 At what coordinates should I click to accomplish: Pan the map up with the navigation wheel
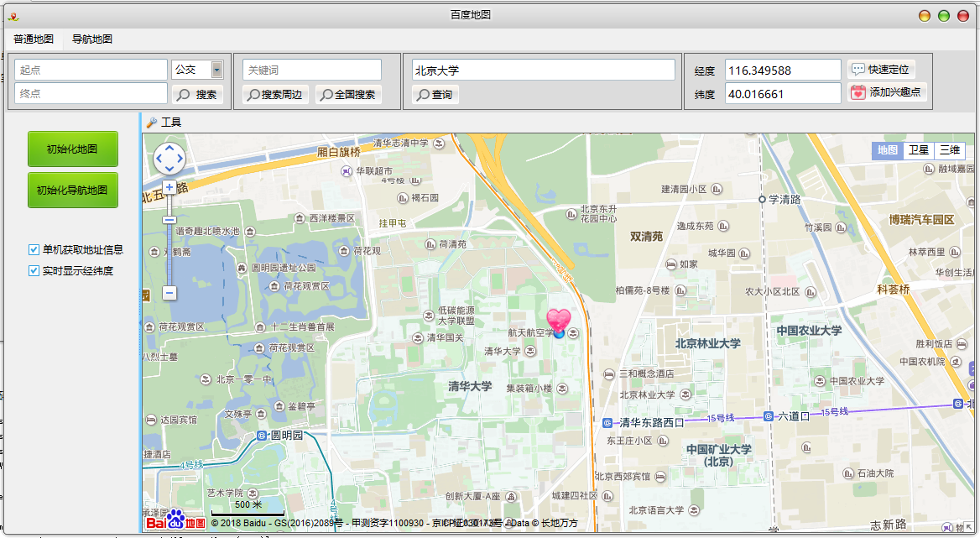pos(169,149)
